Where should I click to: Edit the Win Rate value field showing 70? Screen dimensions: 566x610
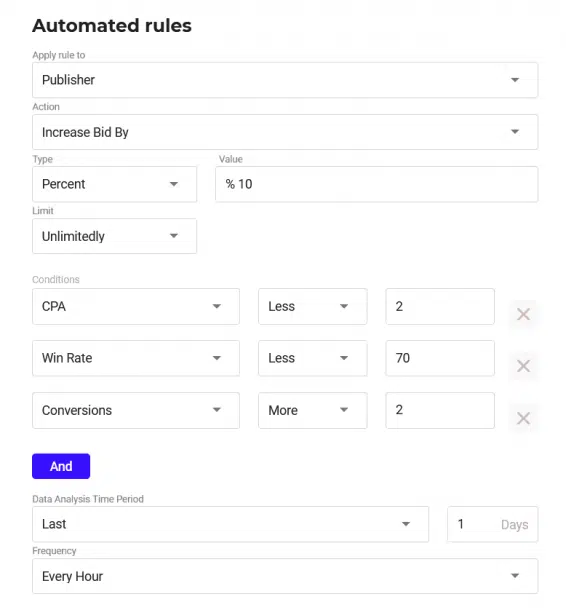coord(440,358)
